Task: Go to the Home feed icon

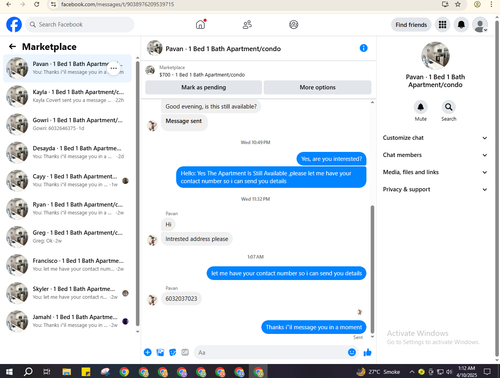Action: (200, 25)
